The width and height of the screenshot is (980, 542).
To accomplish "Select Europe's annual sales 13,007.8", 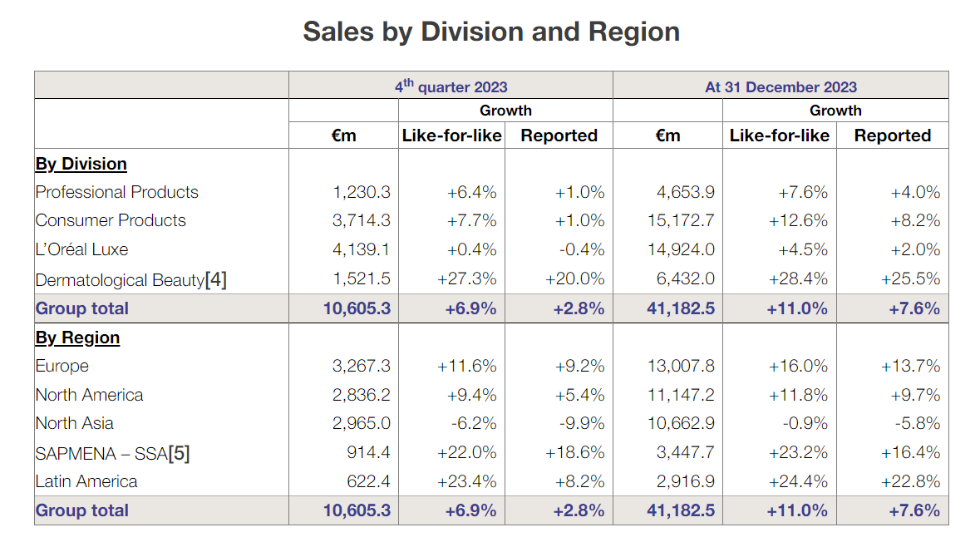I will pos(681,366).
